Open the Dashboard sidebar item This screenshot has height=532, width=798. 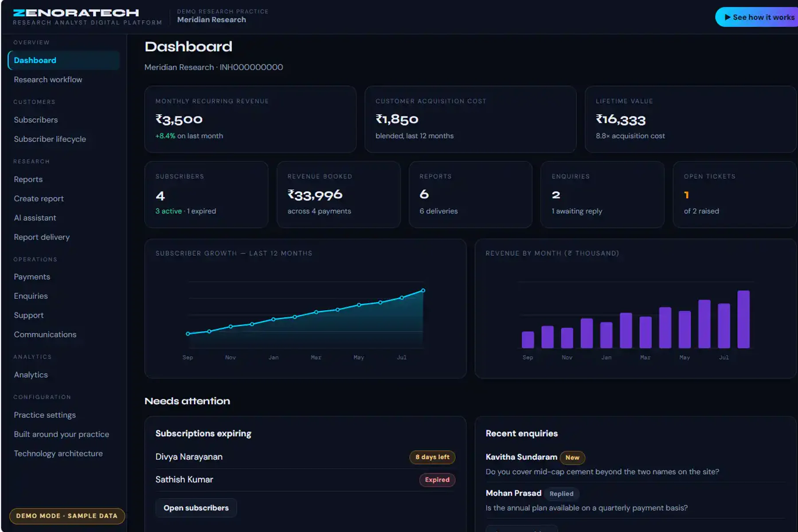(x=64, y=60)
